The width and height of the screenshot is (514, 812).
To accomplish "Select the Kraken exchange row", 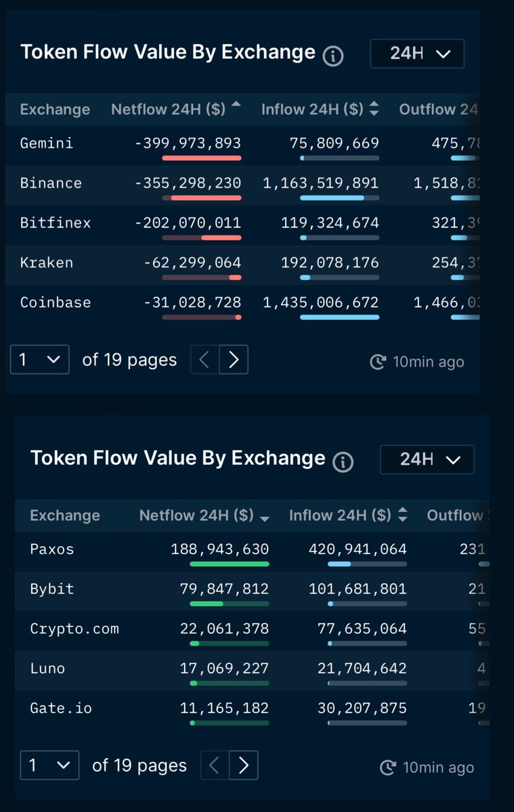I will [242, 264].
